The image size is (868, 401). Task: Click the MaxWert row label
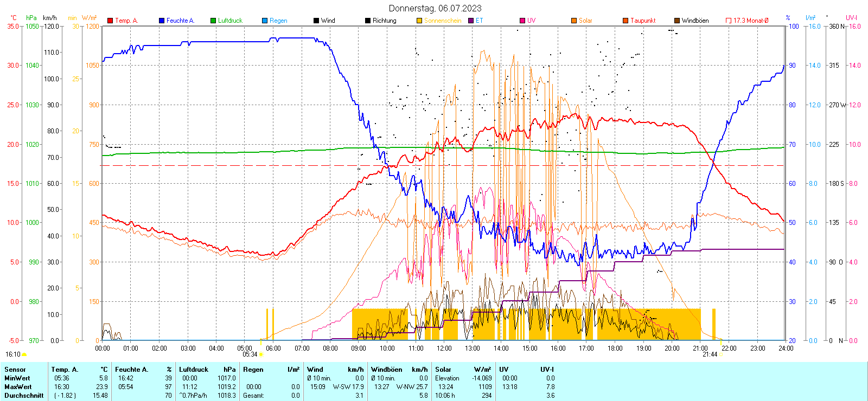point(18,387)
